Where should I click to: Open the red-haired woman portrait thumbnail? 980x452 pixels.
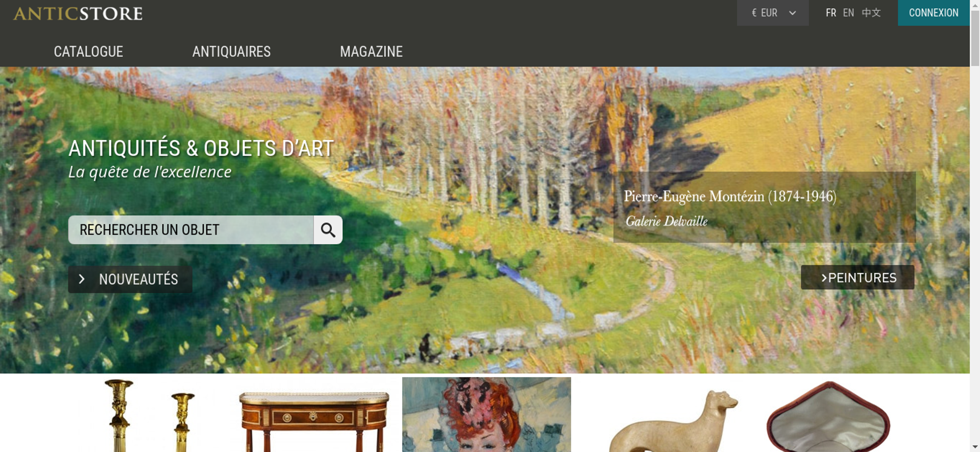point(487,414)
